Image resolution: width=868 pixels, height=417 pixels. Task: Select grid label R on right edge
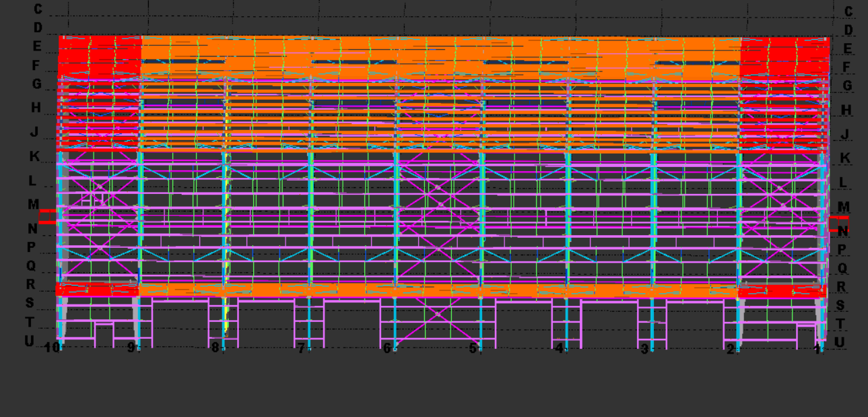[842, 286]
